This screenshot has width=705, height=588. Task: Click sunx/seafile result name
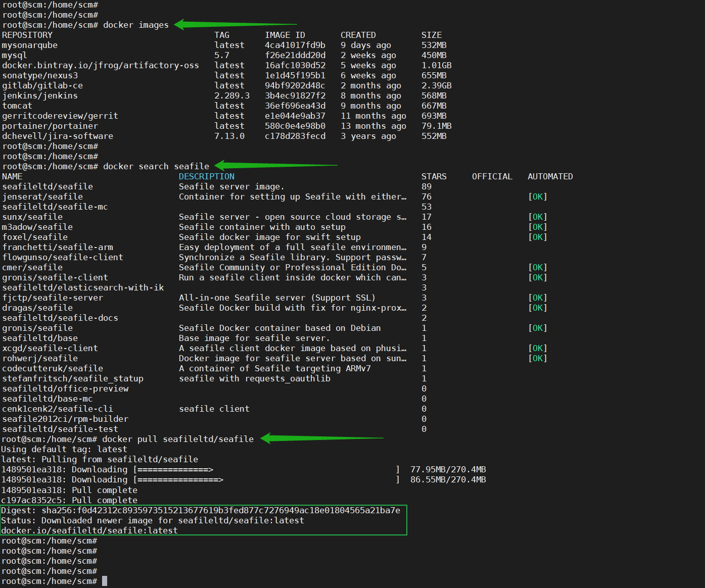(x=32, y=217)
